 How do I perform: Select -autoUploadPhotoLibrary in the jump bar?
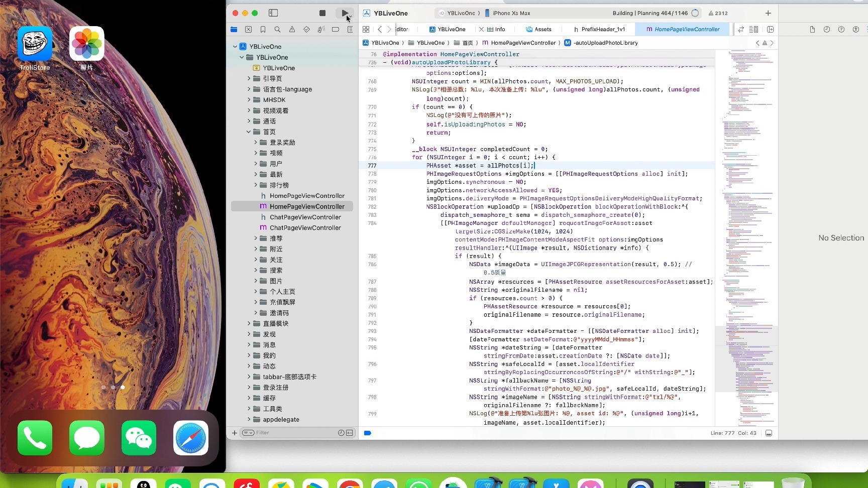pyautogui.click(x=601, y=43)
